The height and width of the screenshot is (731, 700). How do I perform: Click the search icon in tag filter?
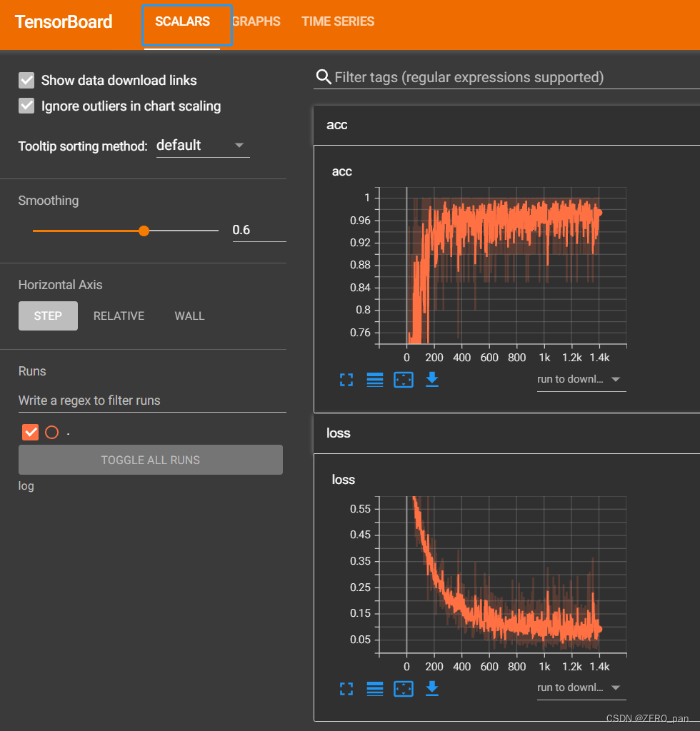point(323,76)
